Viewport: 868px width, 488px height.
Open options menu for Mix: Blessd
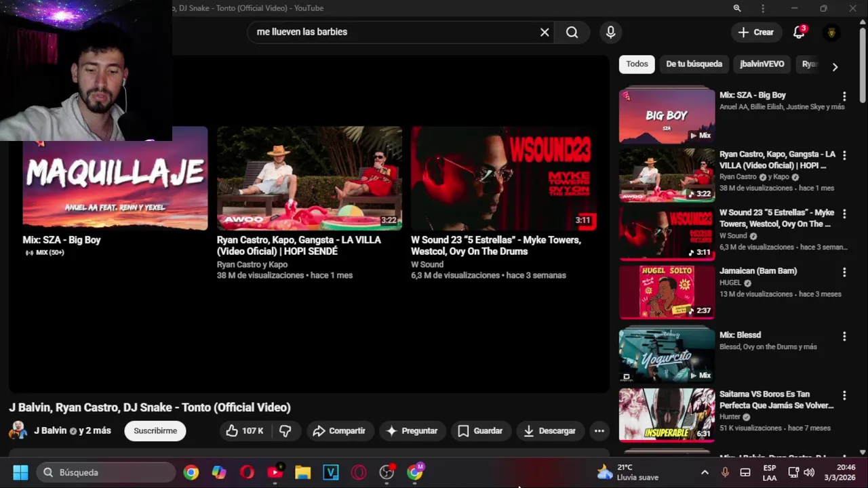(x=844, y=336)
